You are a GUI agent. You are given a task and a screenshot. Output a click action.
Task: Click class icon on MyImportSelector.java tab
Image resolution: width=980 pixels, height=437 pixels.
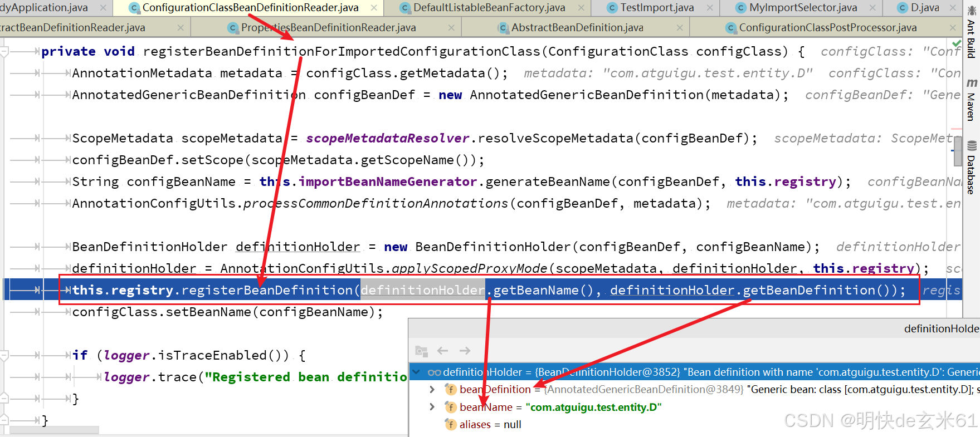[x=741, y=8]
